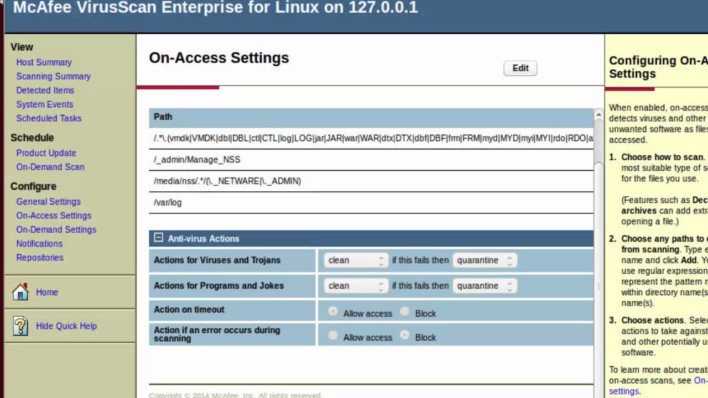The height and width of the screenshot is (398, 708).
Task: Click Actions for Programs and Jokes label
Action: (x=219, y=286)
